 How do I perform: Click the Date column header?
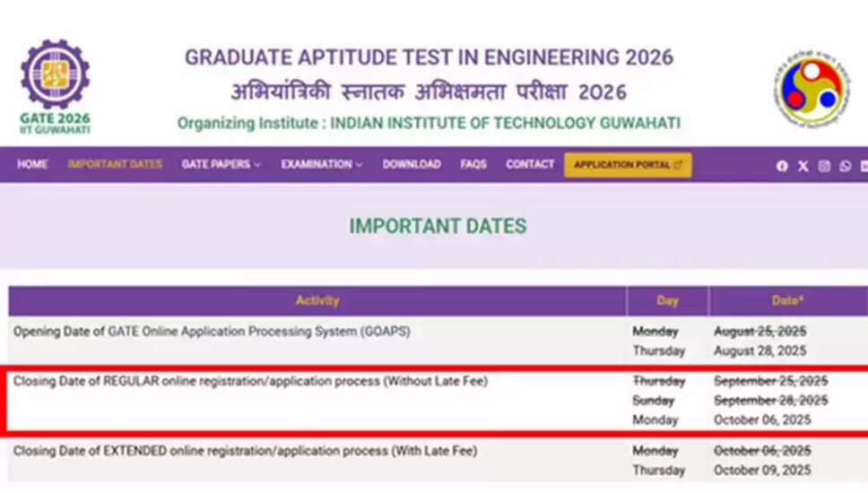click(788, 301)
